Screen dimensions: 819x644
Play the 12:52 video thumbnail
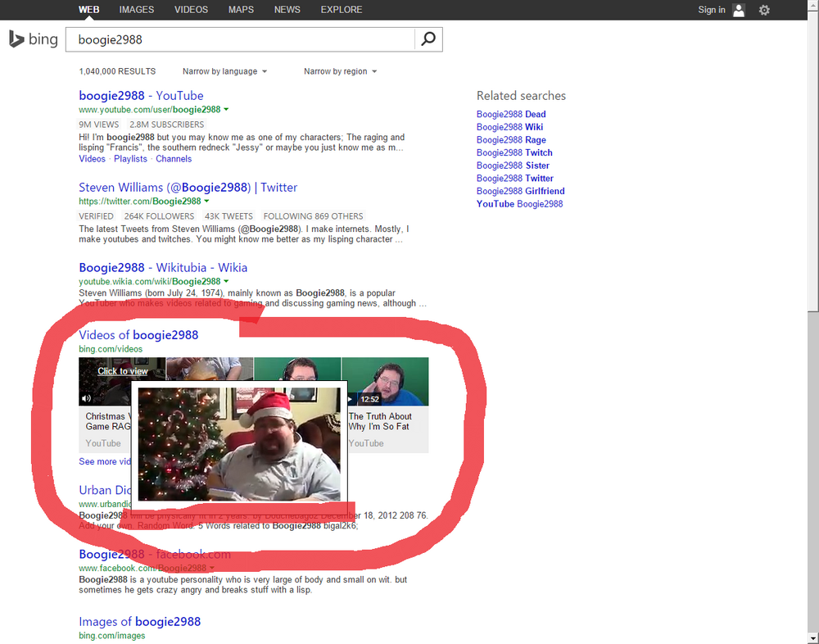point(385,382)
